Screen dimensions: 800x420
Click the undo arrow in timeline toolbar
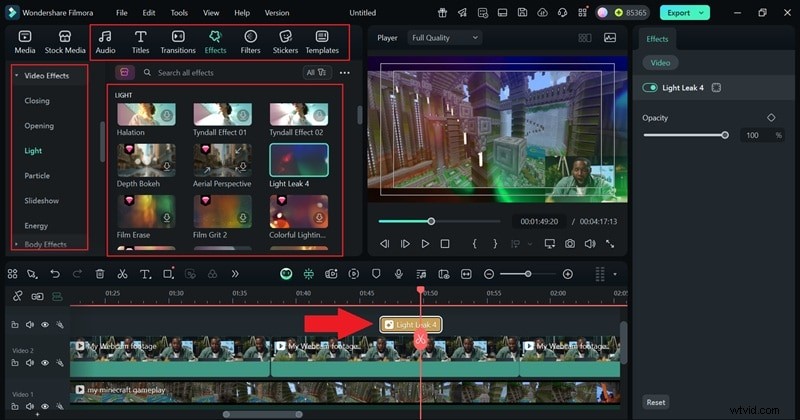[x=55, y=274]
